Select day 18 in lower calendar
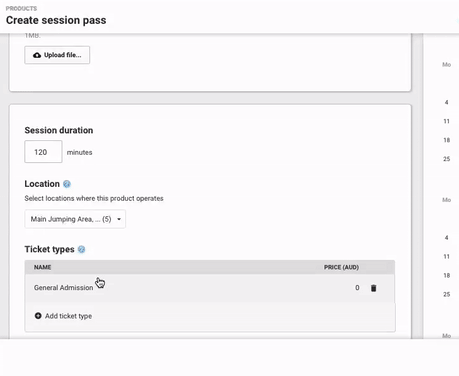 [x=447, y=275]
